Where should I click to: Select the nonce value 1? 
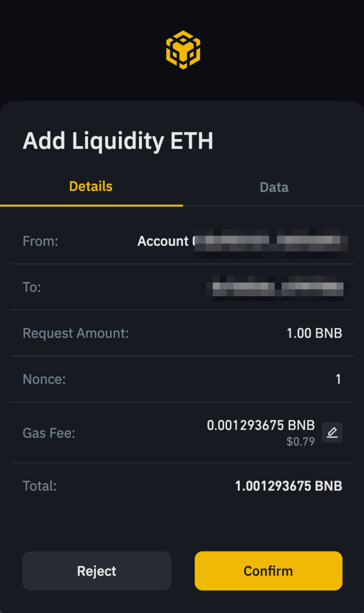point(338,380)
